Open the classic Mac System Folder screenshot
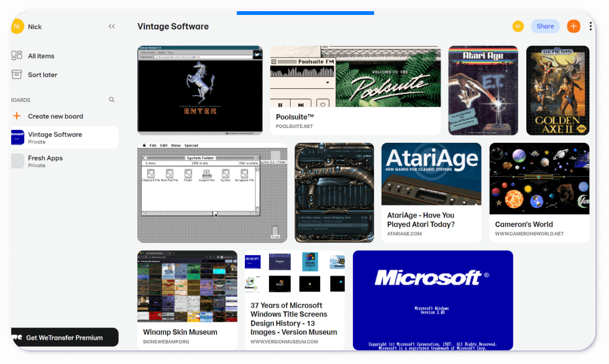Screen dimensions: 609x364 click(x=213, y=193)
